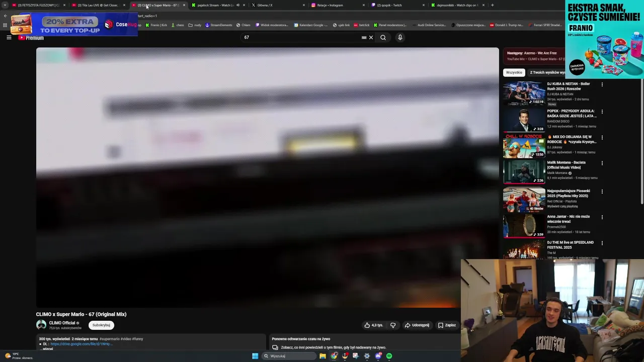This screenshot has height=362, width=644.
Task: Open Discord from the taskbar
Action: pos(378,356)
